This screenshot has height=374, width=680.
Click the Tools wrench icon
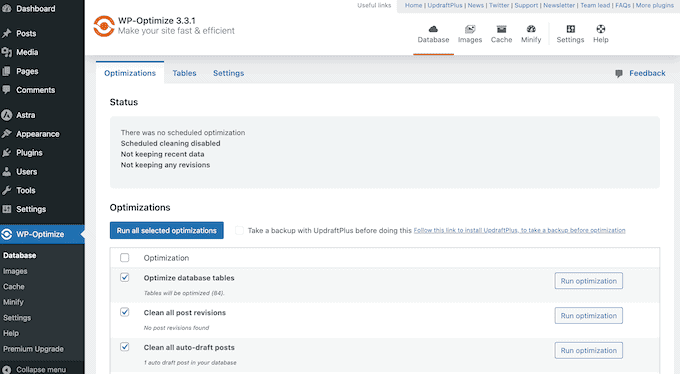(7, 190)
